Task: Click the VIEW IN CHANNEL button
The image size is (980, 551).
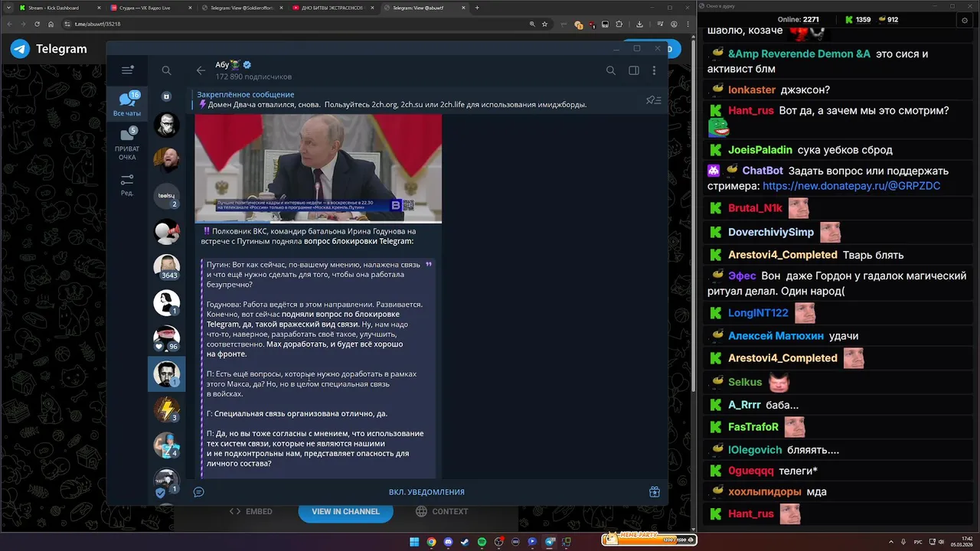Action: point(345,511)
